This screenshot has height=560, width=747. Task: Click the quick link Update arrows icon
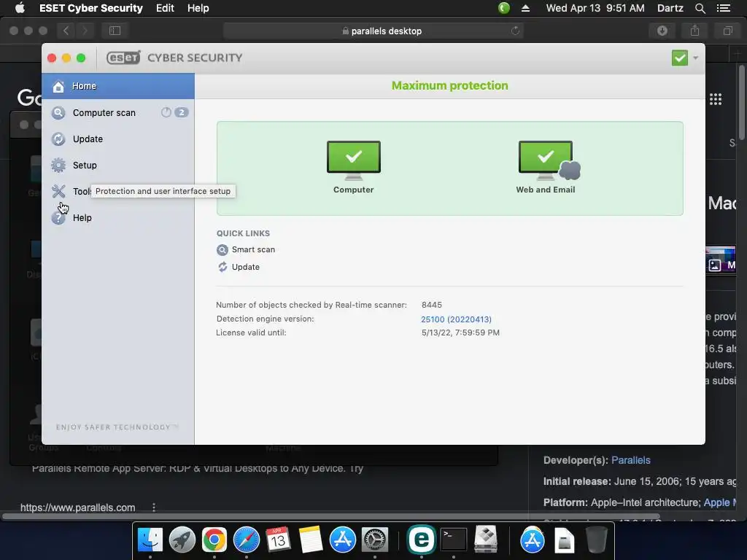(222, 267)
